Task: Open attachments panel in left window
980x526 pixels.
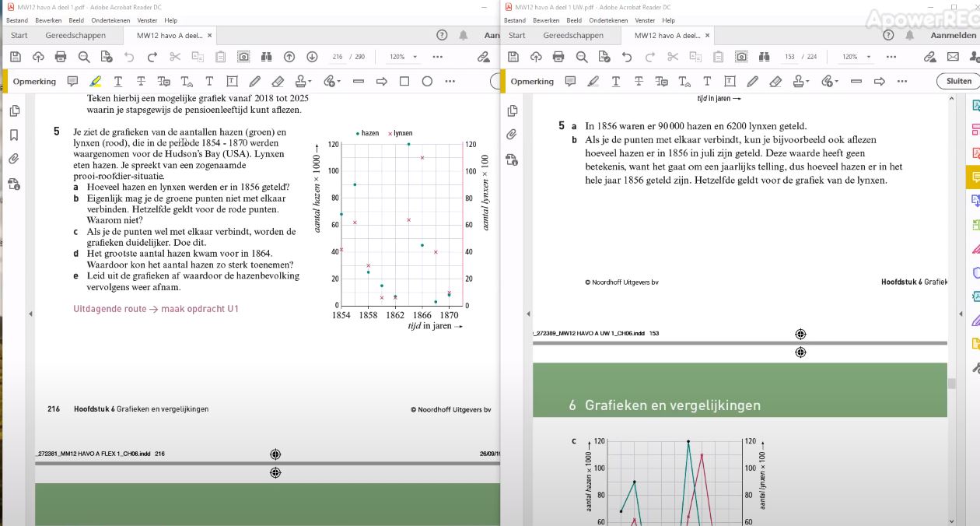Action: 14,159
